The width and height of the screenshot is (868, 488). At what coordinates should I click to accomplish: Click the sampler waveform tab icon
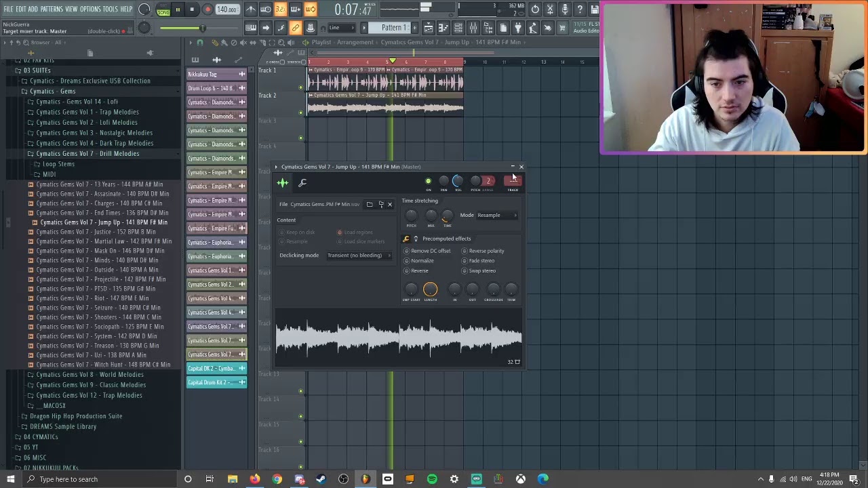click(283, 182)
